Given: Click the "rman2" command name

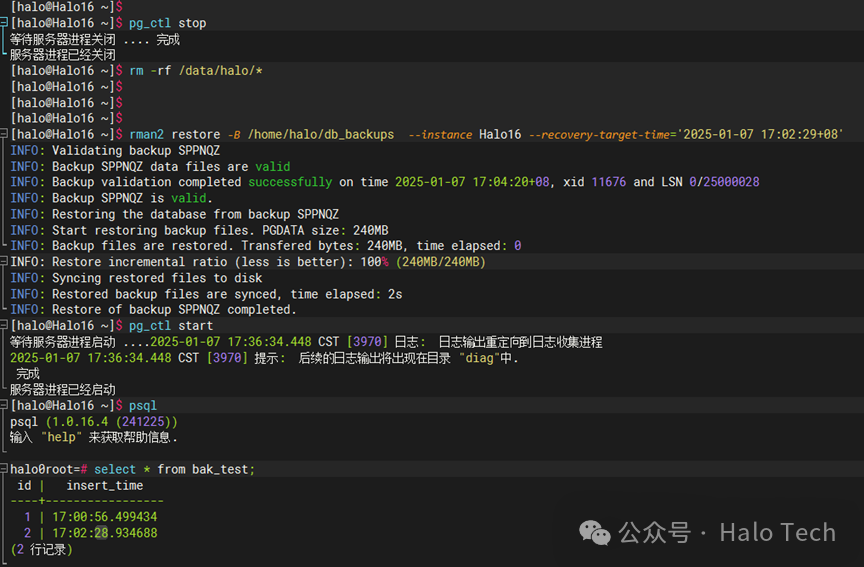Looking at the screenshot, I should 147,134.
